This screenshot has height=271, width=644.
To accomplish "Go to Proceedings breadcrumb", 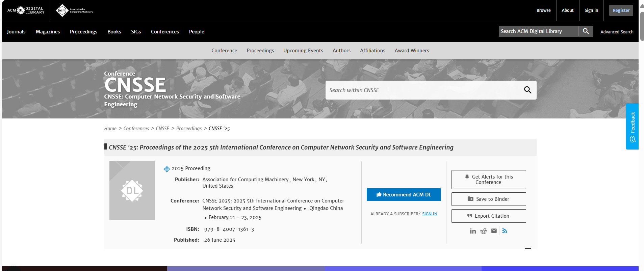I will point(189,129).
